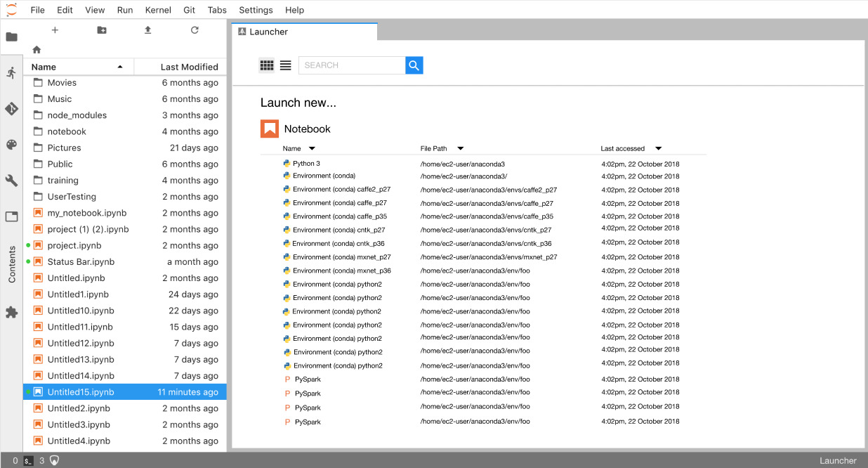
Task: Launch Environment (conda) cntk_p36 kernel
Action: [x=338, y=243]
